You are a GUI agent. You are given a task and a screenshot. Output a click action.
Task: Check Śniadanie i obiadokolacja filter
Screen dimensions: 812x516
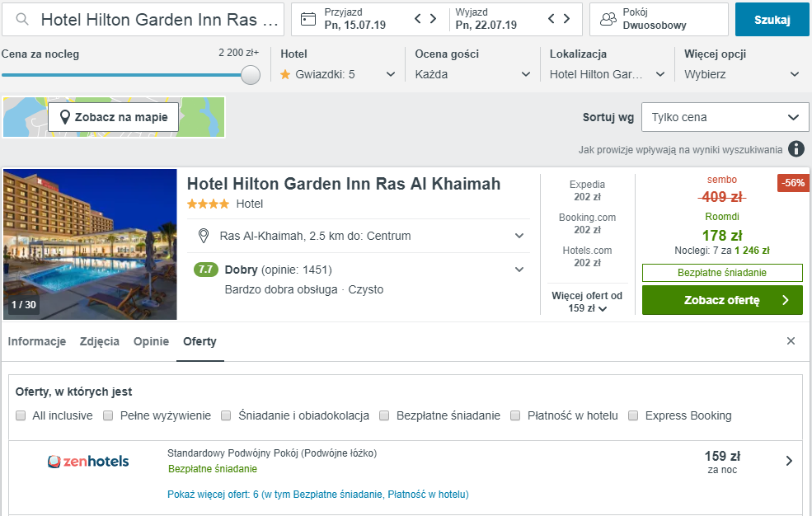[x=226, y=415]
